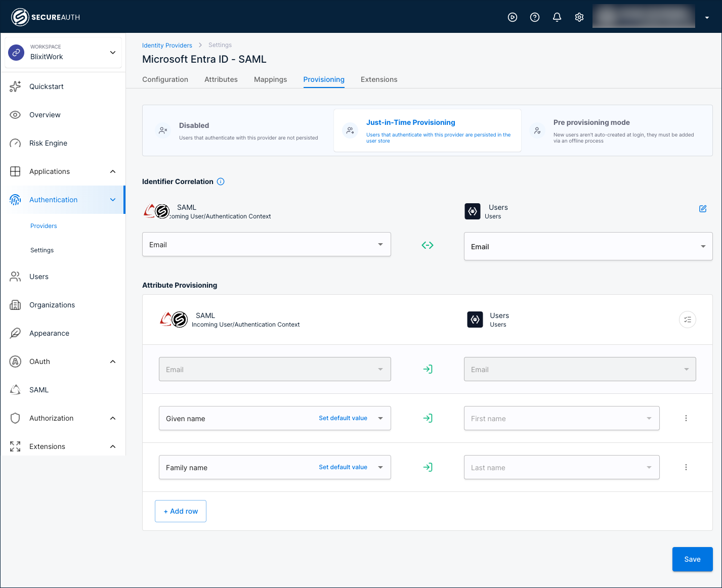Expand the OAuth section chevron
722x588 pixels.
(x=113, y=361)
